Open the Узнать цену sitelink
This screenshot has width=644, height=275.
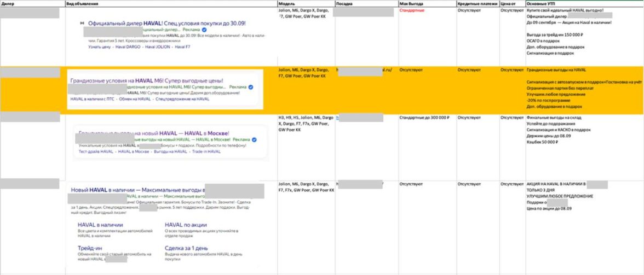pos(100,46)
